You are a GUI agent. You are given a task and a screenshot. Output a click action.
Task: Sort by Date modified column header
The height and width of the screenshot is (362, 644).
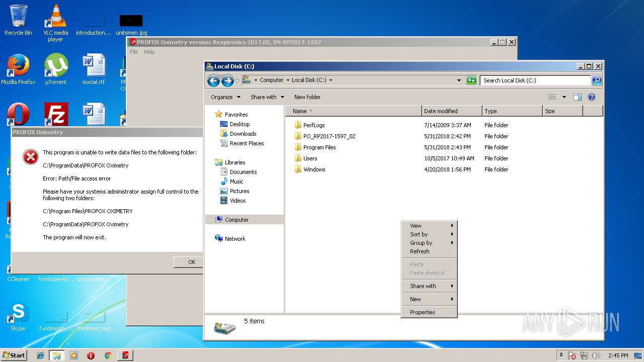pyautogui.click(x=452, y=111)
